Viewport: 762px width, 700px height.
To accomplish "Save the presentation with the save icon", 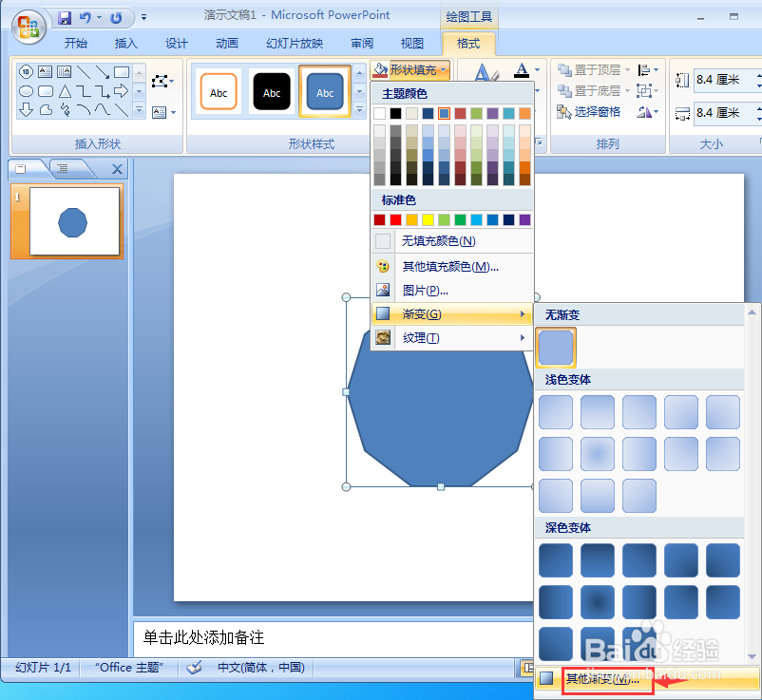I will click(65, 18).
